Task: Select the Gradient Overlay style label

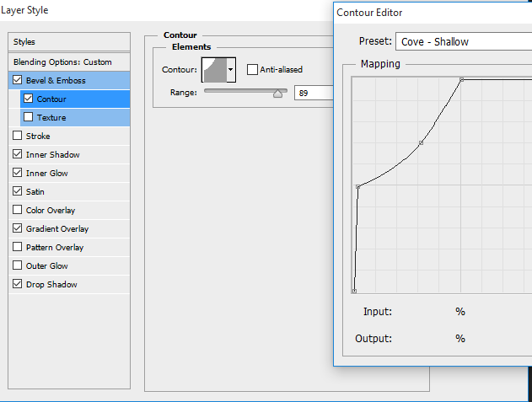Action: (57, 229)
